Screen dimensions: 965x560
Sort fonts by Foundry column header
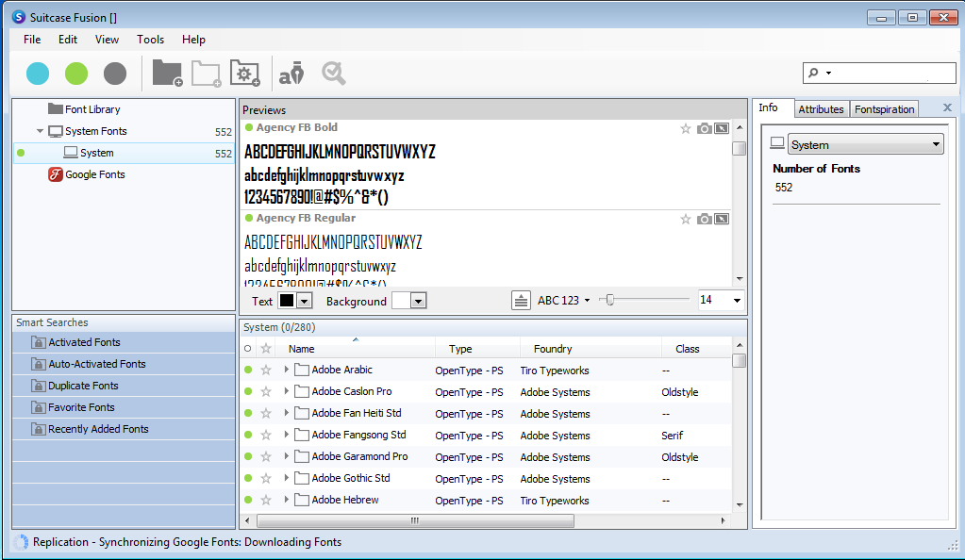591,348
